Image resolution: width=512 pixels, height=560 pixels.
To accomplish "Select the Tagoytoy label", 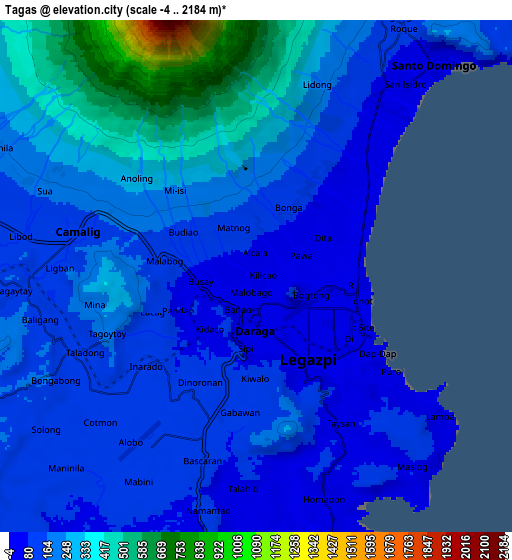I will [107, 334].
